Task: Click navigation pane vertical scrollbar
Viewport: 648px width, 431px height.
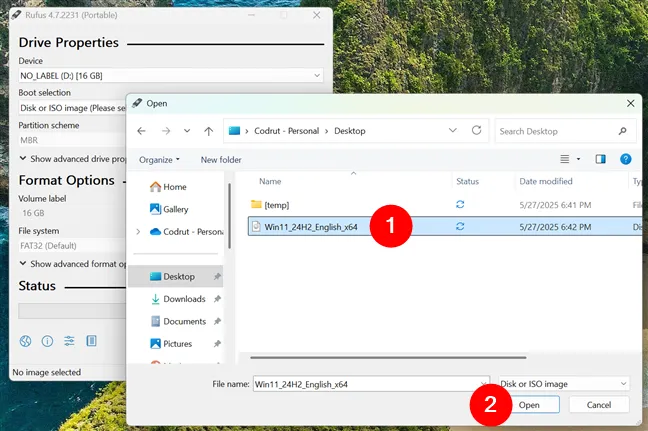Action: tap(229, 216)
